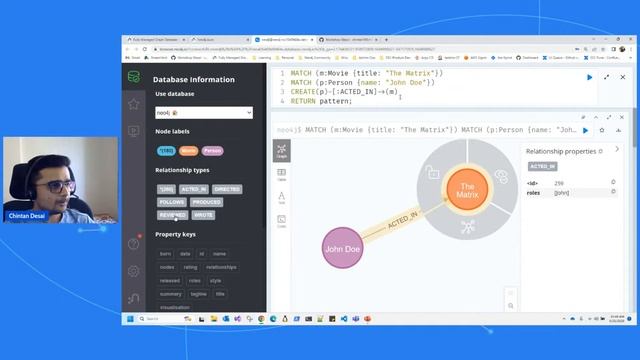Expand the Cypher editor to fullscreen

pyautogui.click(x=607, y=77)
